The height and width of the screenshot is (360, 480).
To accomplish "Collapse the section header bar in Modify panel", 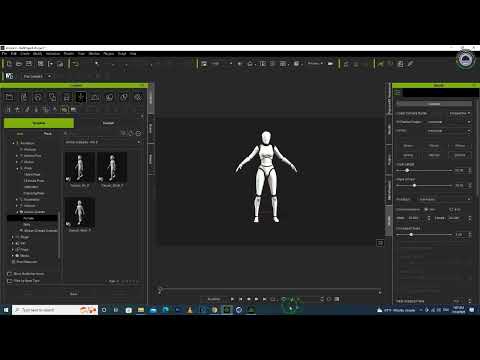I will pyautogui.click(x=434, y=104).
